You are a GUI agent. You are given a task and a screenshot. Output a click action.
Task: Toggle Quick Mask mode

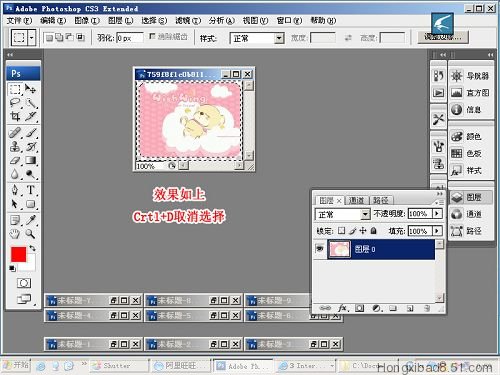pyautogui.click(x=24, y=283)
